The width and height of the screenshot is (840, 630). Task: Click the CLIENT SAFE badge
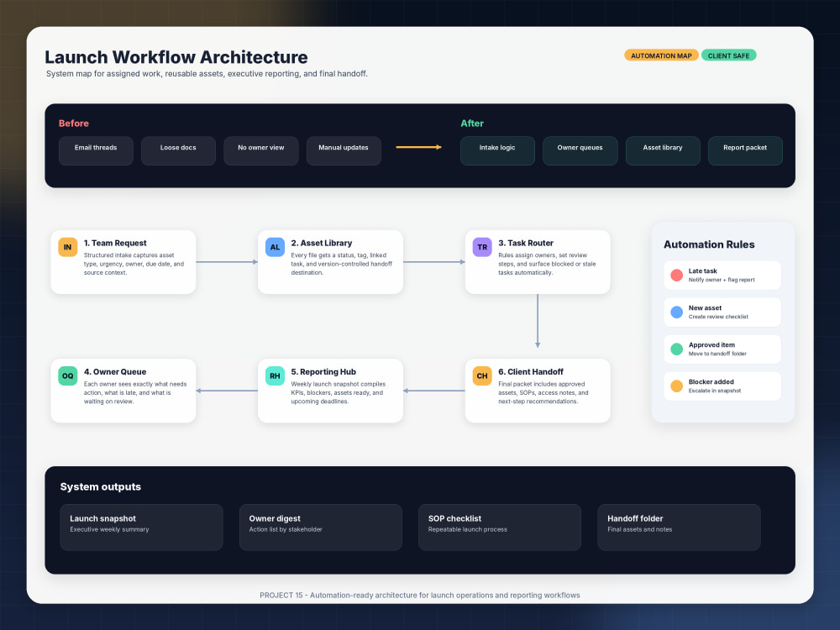pyautogui.click(x=728, y=55)
